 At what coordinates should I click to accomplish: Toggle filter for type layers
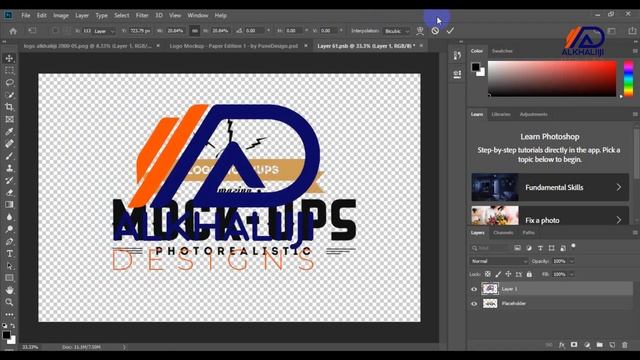[x=540, y=248]
